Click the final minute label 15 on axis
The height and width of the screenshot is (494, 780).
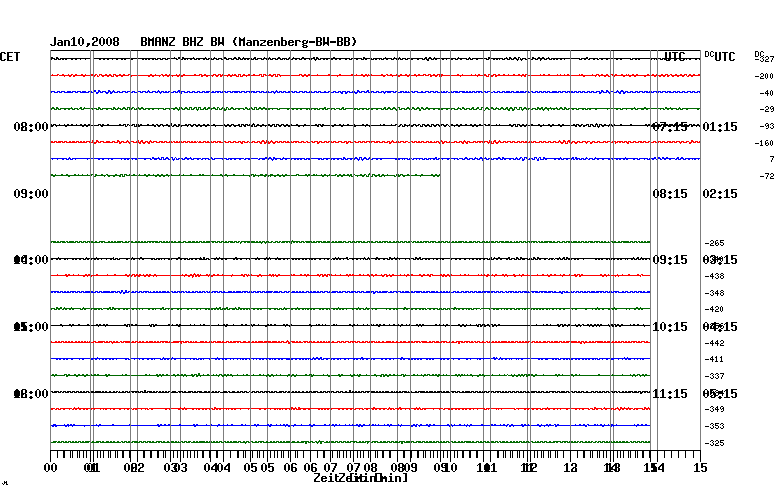click(700, 468)
